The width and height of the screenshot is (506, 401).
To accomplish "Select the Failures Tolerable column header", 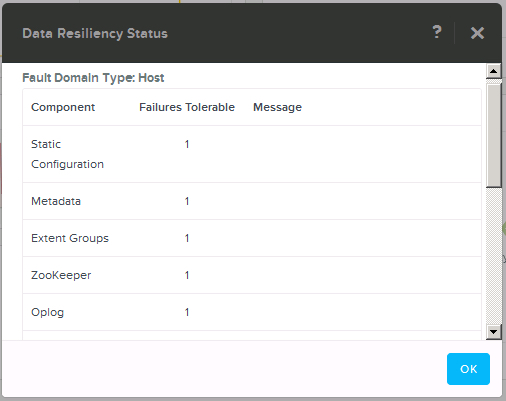I will [x=187, y=107].
